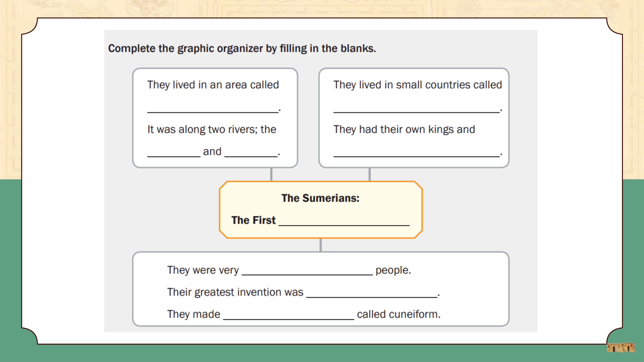Click the word 'people.' in bottom box
This screenshot has height=362, width=644.
tap(393, 270)
